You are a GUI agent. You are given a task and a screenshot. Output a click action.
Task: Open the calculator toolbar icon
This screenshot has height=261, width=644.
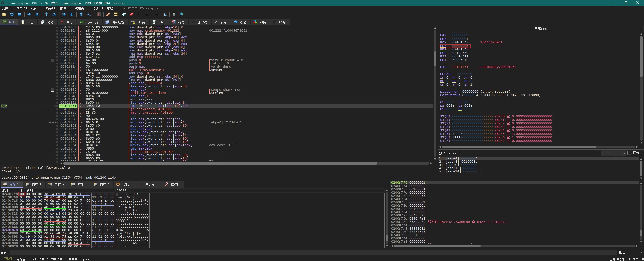point(174,14)
